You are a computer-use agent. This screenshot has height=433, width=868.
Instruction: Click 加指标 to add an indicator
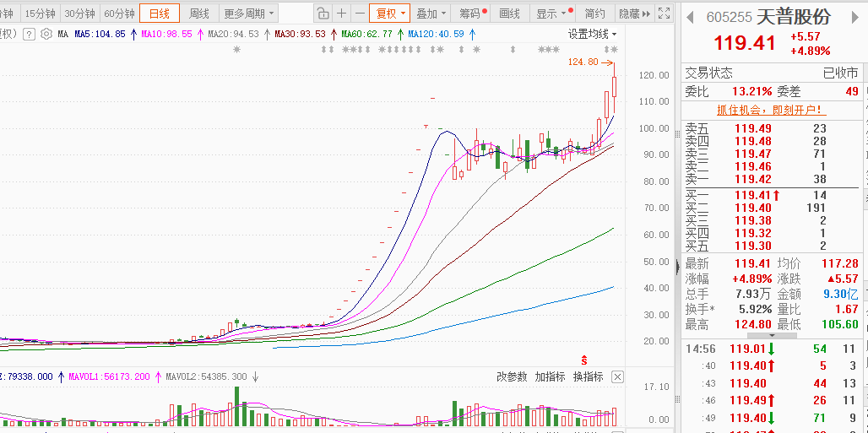(x=550, y=377)
